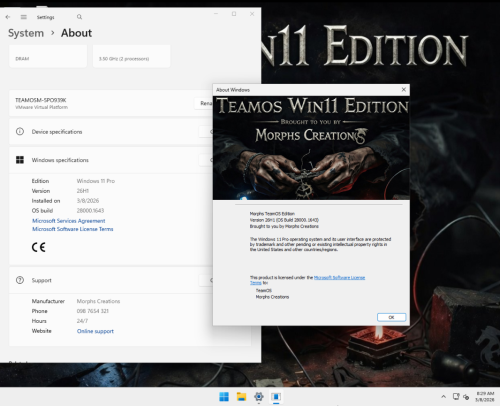Close the Settings window
500x406 pixels.
(252, 14)
